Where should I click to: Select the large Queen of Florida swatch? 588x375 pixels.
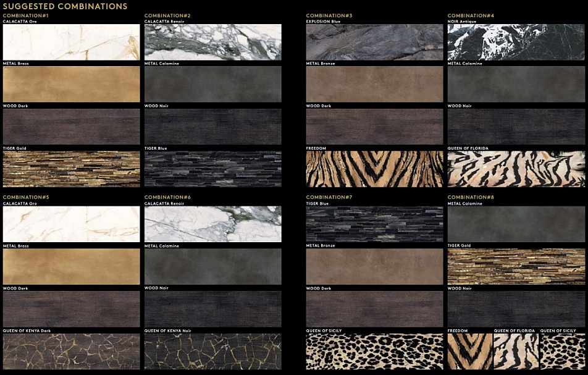coord(516,169)
